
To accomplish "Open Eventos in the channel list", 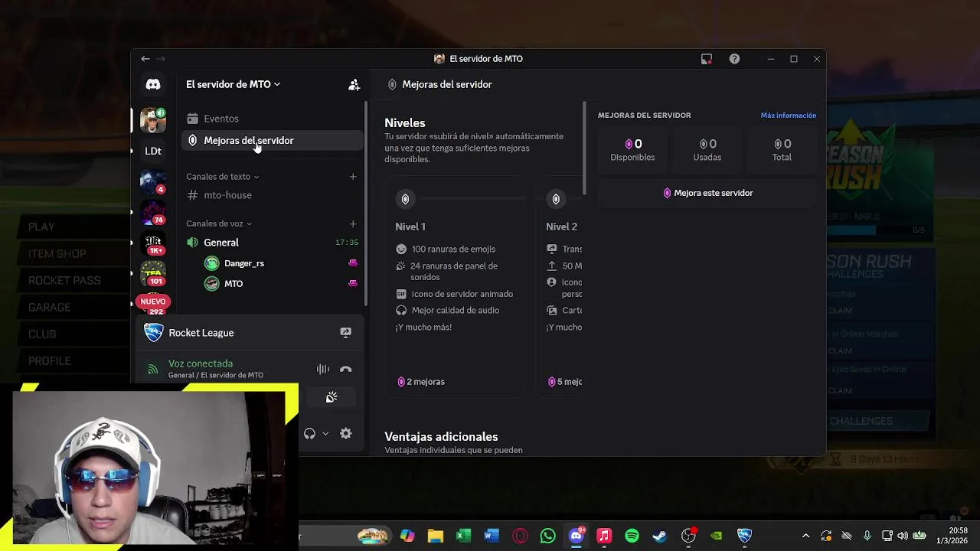I will click(x=272, y=119).
